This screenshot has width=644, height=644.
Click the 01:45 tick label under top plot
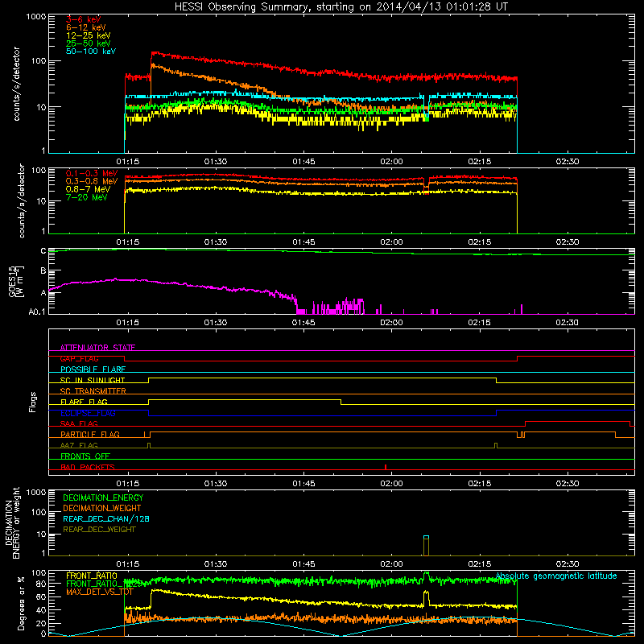pyautogui.click(x=303, y=162)
